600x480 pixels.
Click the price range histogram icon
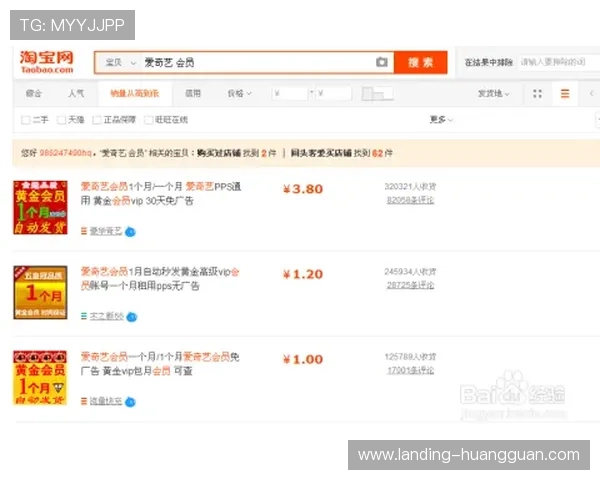(377, 93)
